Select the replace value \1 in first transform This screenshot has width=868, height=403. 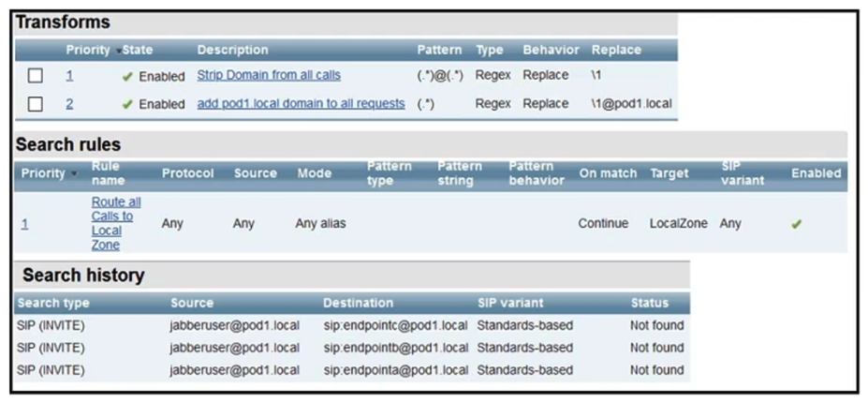(x=596, y=75)
